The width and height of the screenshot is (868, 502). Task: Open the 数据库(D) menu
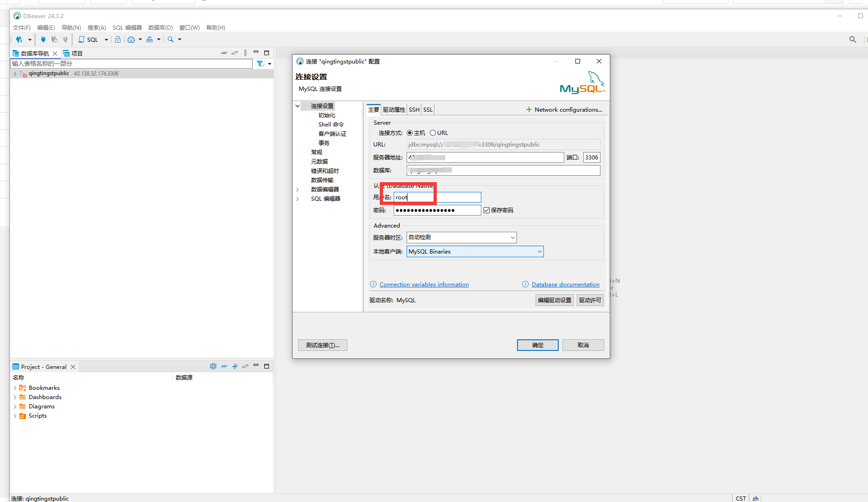click(x=160, y=28)
